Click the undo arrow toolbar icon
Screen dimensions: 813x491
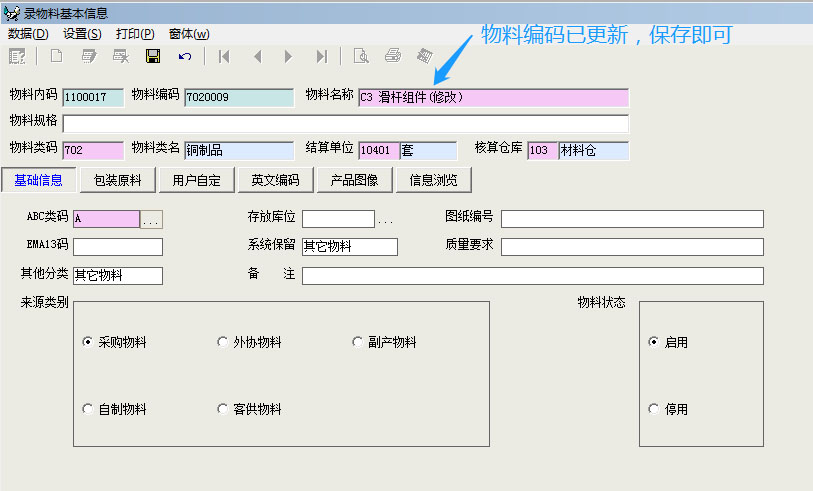tap(185, 56)
